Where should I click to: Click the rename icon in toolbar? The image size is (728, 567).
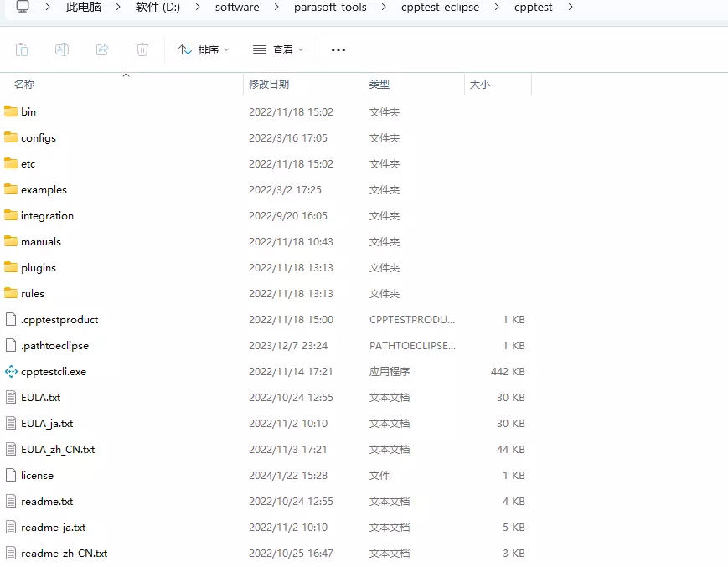62,49
